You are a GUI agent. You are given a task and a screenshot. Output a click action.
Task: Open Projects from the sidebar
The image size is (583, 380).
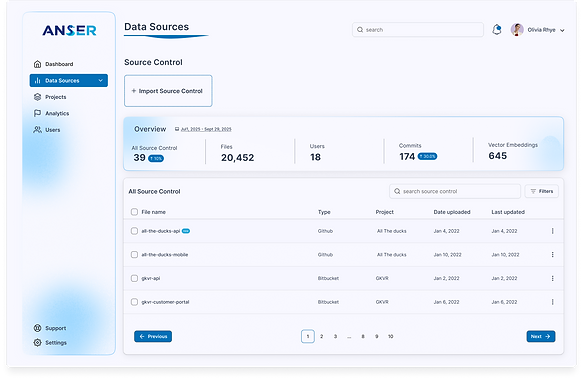(50, 97)
